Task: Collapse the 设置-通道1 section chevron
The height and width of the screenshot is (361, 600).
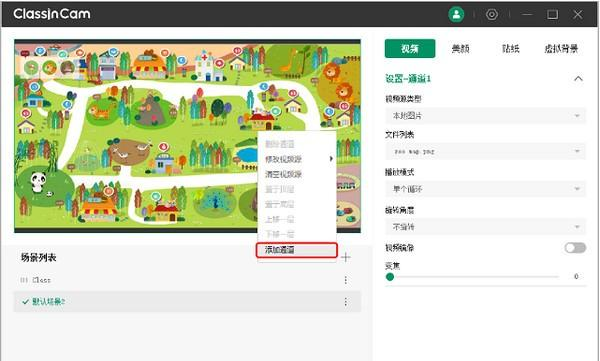Action: pyautogui.click(x=578, y=79)
